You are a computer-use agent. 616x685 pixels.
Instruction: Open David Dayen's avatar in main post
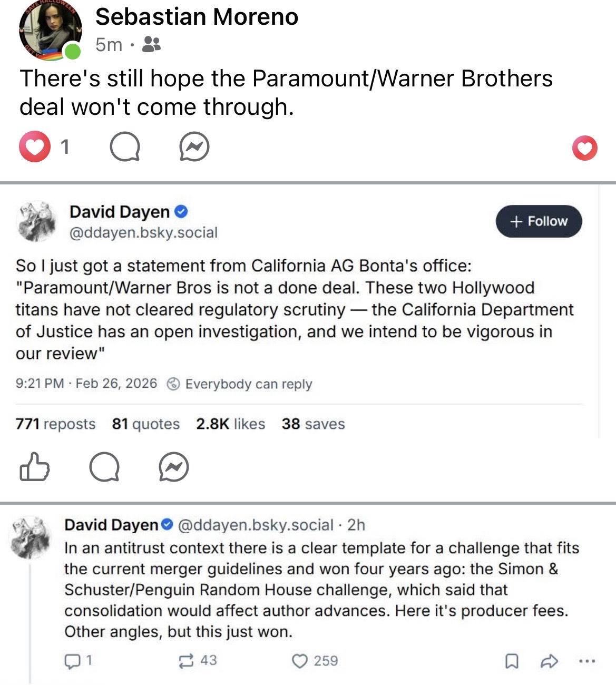37,221
